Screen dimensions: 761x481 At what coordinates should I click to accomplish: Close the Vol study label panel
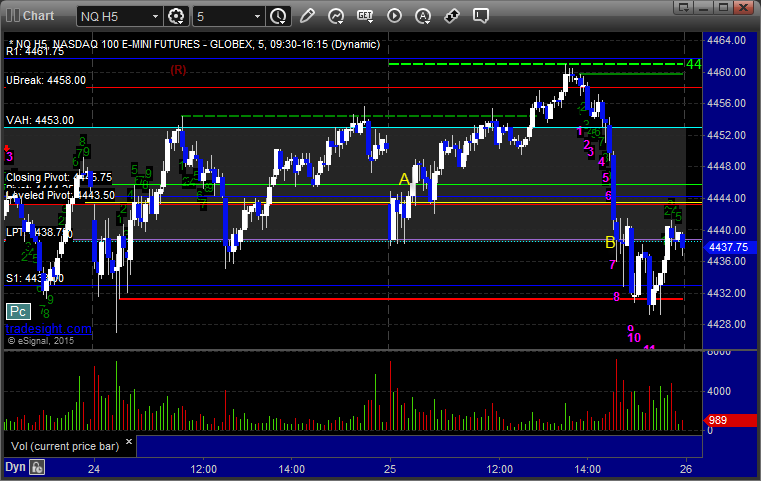tap(129, 442)
